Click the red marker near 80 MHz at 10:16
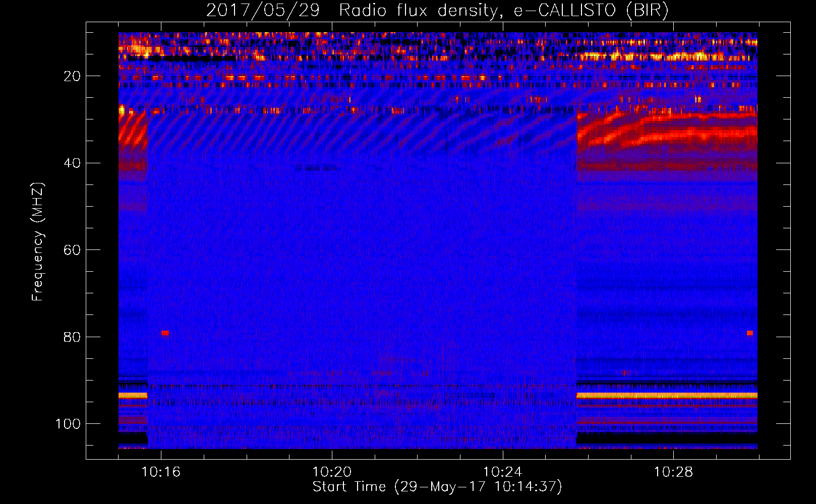The height and width of the screenshot is (504, 816). coord(165,333)
